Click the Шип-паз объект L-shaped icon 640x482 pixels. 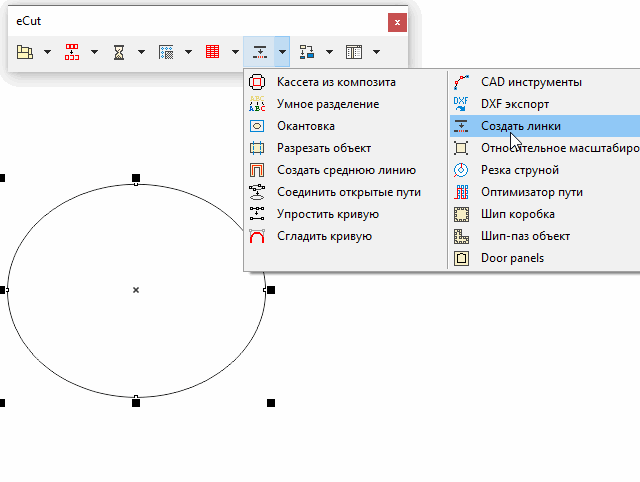pos(461,236)
